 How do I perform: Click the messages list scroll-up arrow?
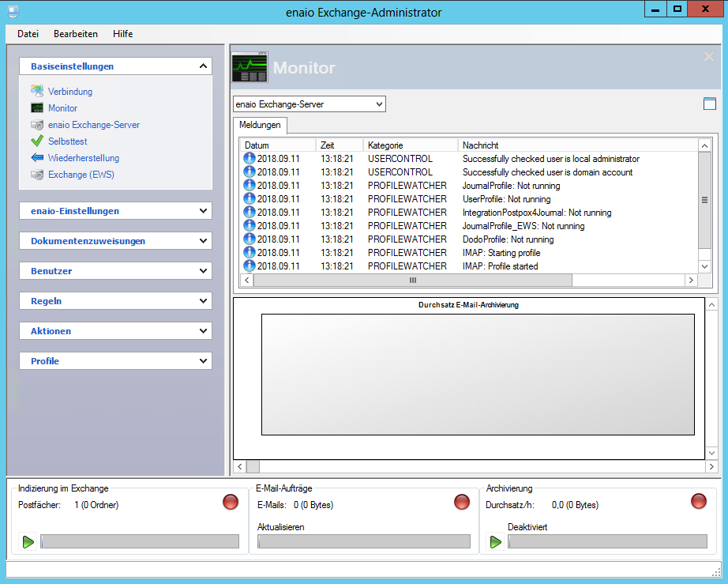coord(704,146)
